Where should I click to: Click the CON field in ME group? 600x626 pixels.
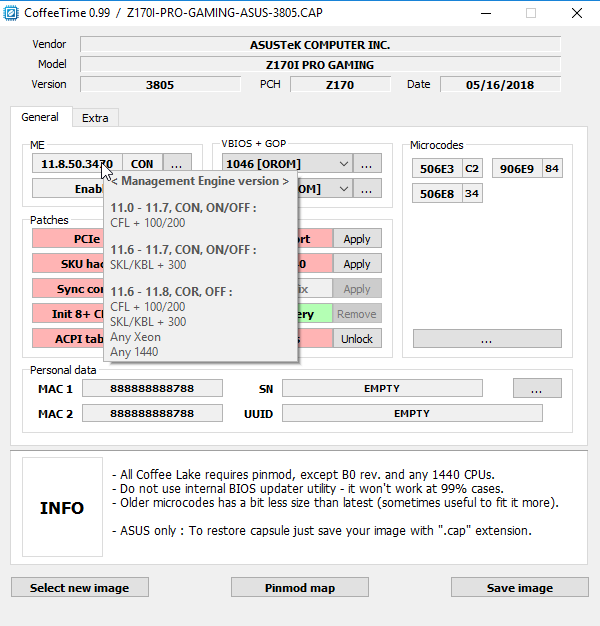(142, 164)
